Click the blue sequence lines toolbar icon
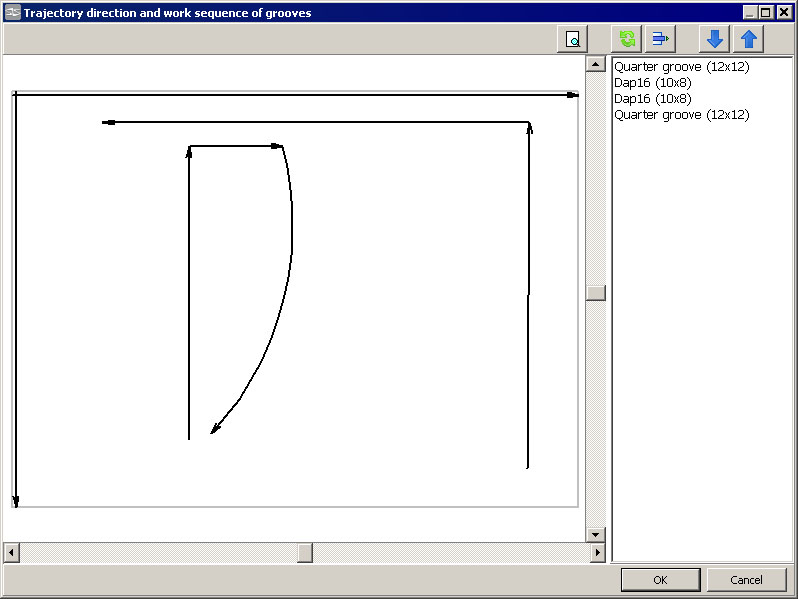 pyautogui.click(x=660, y=39)
